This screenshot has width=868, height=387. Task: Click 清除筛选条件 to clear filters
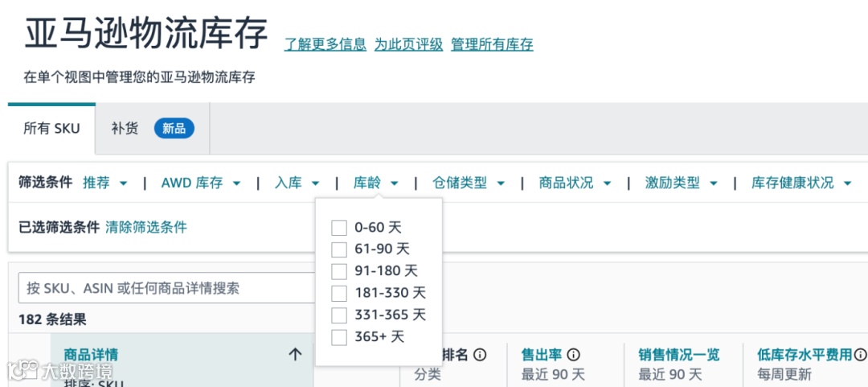click(x=146, y=228)
